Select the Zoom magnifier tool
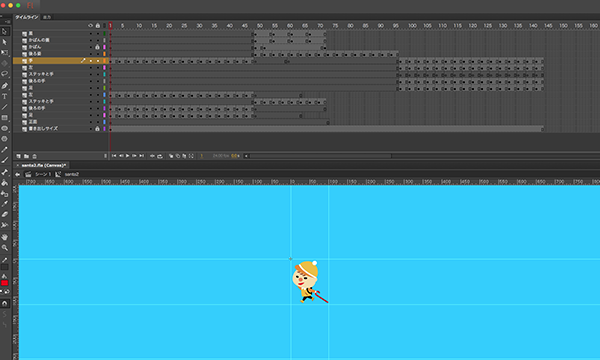Viewport: 600px width, 360px height. tap(5, 248)
